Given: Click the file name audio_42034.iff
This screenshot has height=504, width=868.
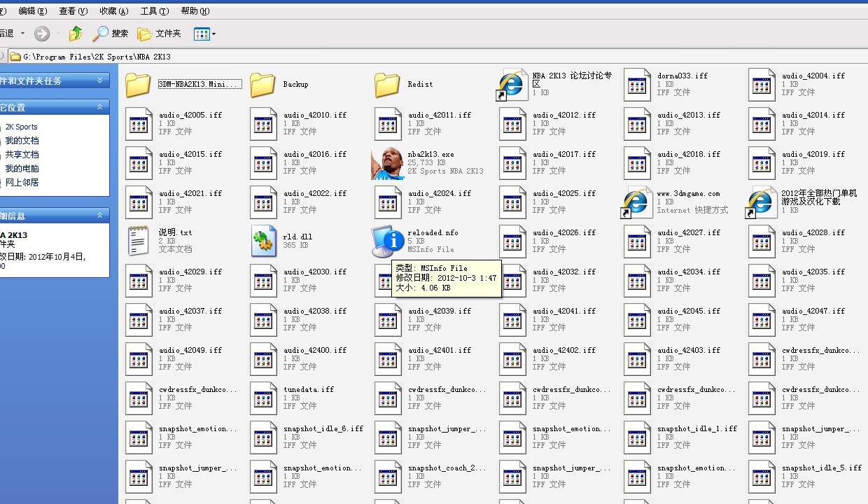Looking at the screenshot, I should [689, 272].
